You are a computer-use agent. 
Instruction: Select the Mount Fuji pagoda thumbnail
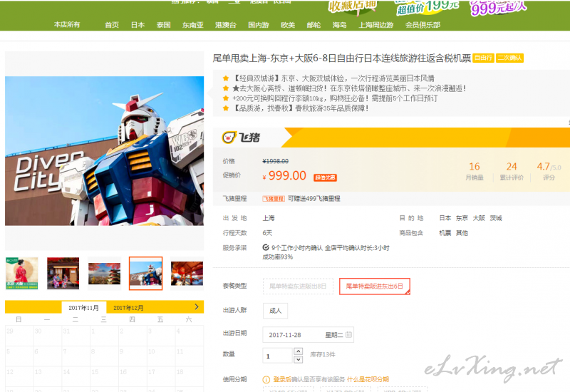(x=104, y=274)
